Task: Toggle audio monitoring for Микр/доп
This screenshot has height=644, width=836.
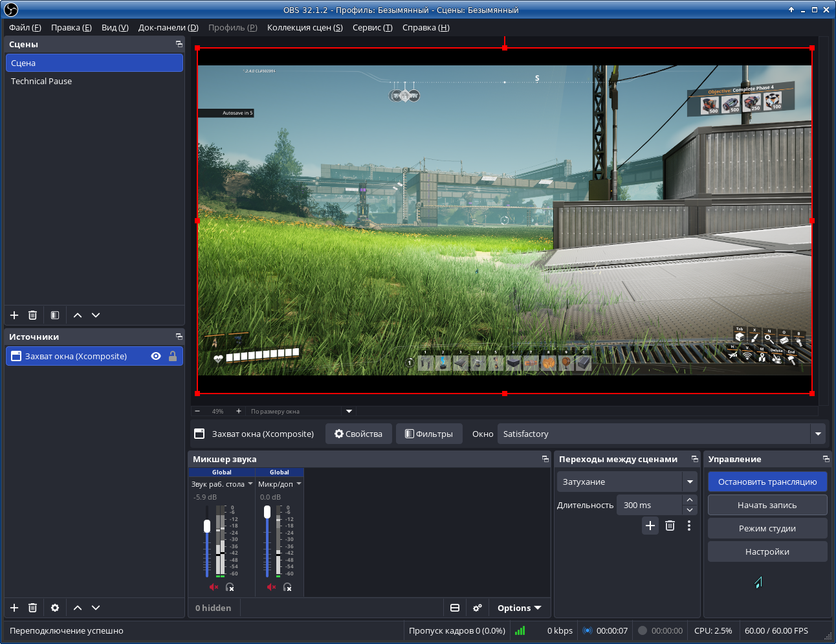Action: click(x=287, y=587)
